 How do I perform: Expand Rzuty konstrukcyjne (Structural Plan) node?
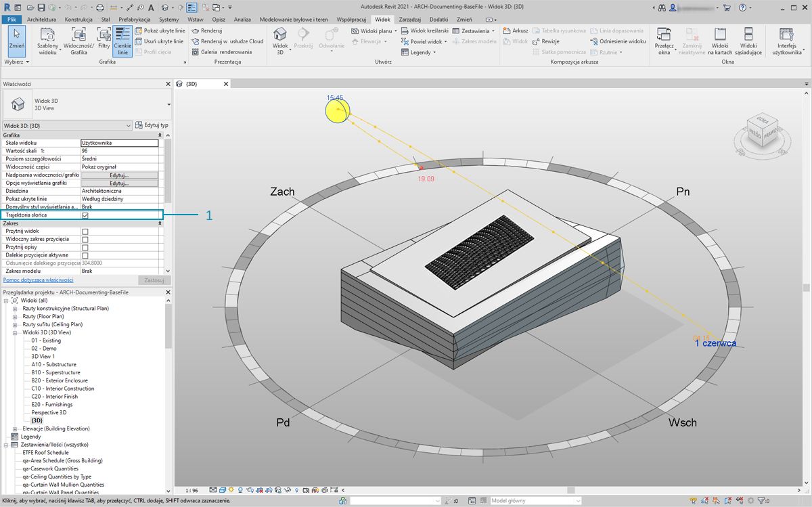click(15, 309)
